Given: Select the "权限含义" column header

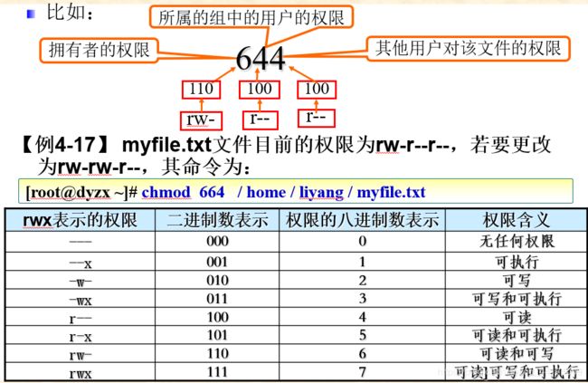Looking at the screenshot, I should coord(516,220).
